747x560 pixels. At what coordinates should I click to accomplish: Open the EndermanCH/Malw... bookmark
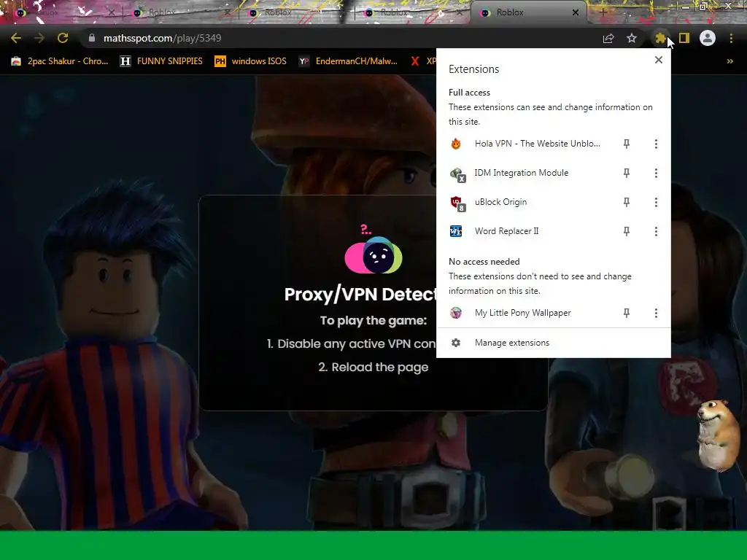coord(348,61)
